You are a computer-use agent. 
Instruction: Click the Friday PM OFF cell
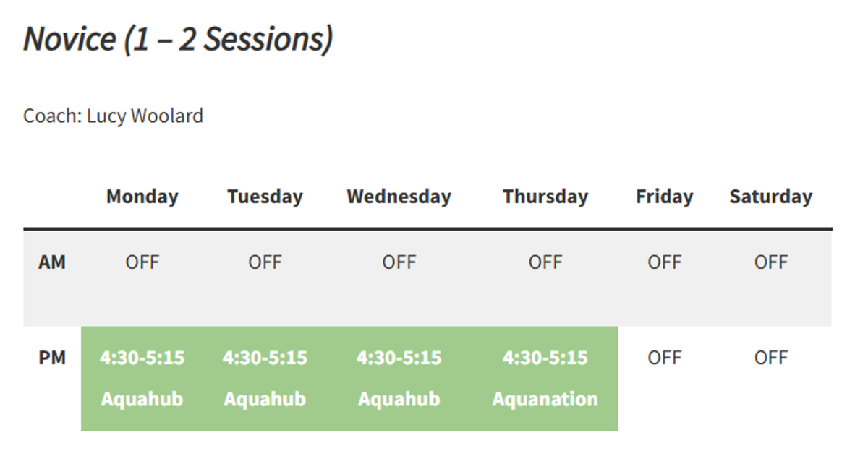tap(664, 358)
